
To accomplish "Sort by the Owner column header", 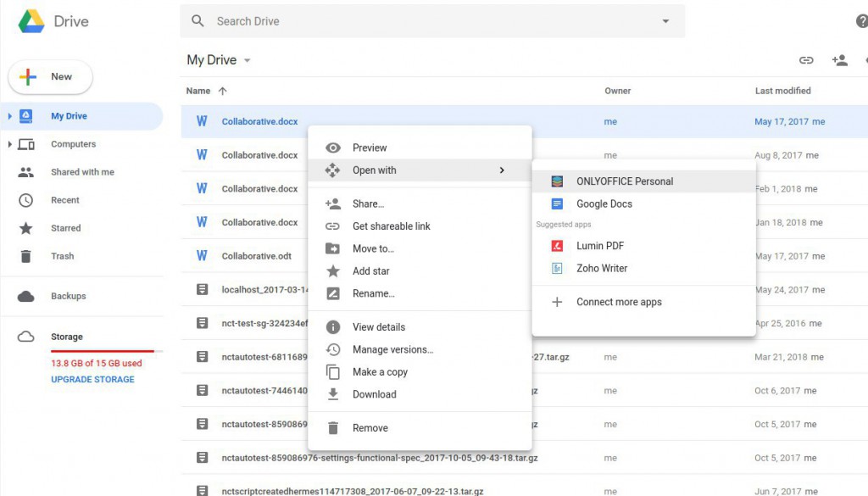I will point(617,91).
